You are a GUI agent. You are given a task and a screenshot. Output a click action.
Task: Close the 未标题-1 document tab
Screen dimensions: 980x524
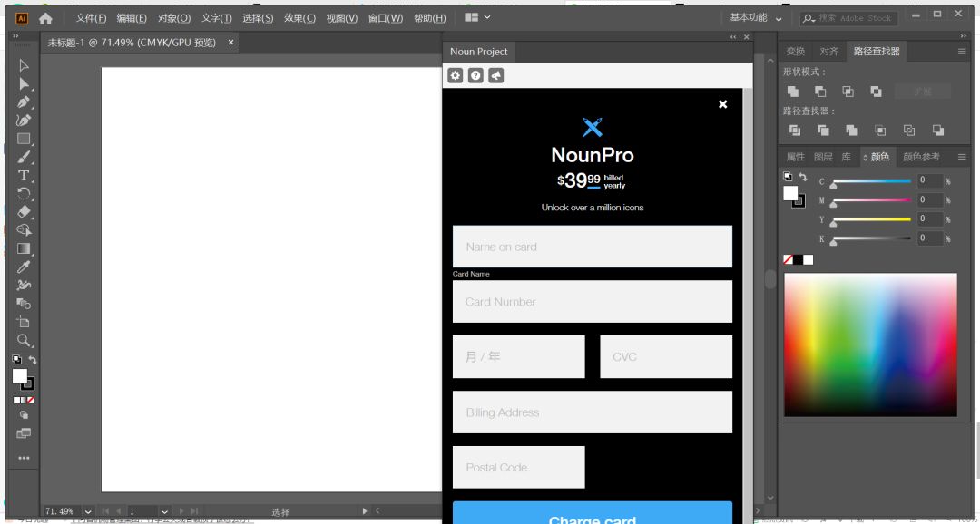[230, 42]
